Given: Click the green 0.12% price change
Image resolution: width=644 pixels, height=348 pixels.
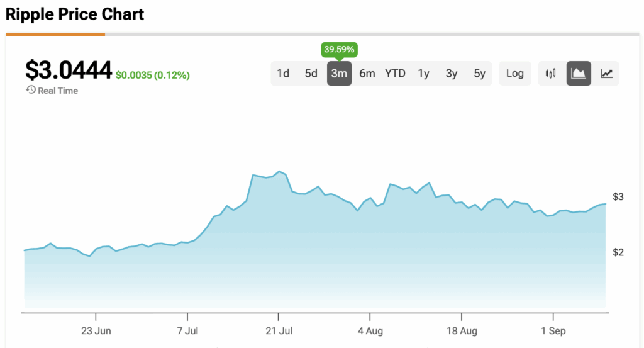Looking at the screenshot, I should coord(153,76).
